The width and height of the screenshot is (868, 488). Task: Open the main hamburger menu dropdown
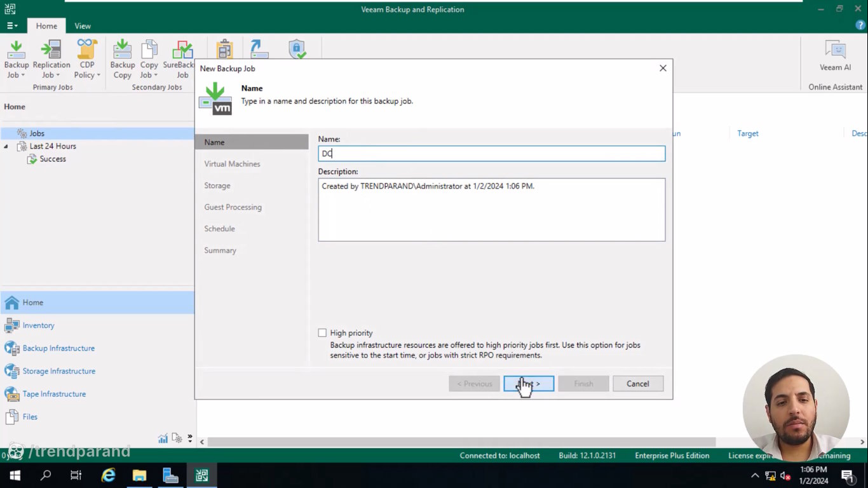(12, 26)
